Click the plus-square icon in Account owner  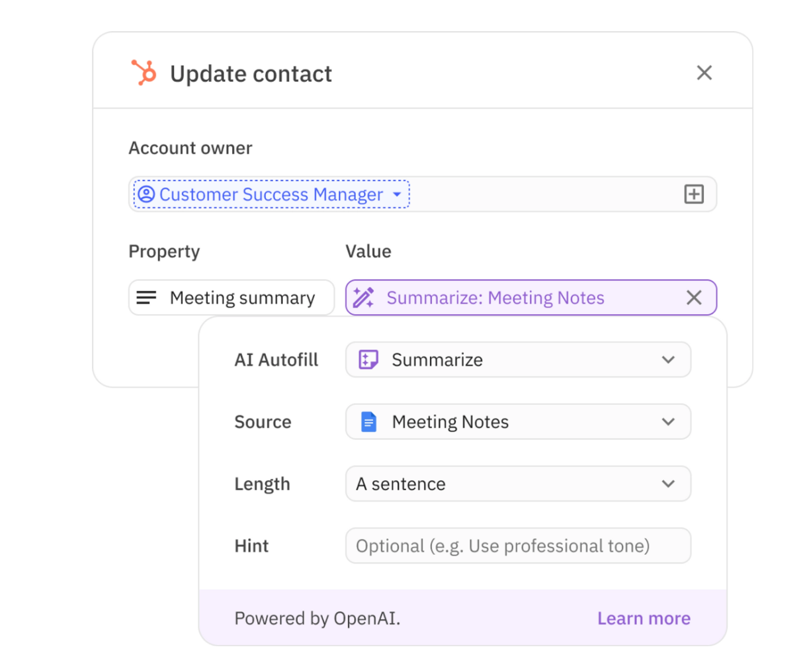pos(693,194)
